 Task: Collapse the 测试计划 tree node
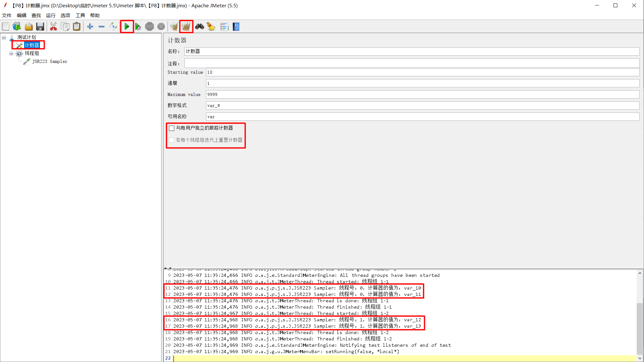point(4,38)
